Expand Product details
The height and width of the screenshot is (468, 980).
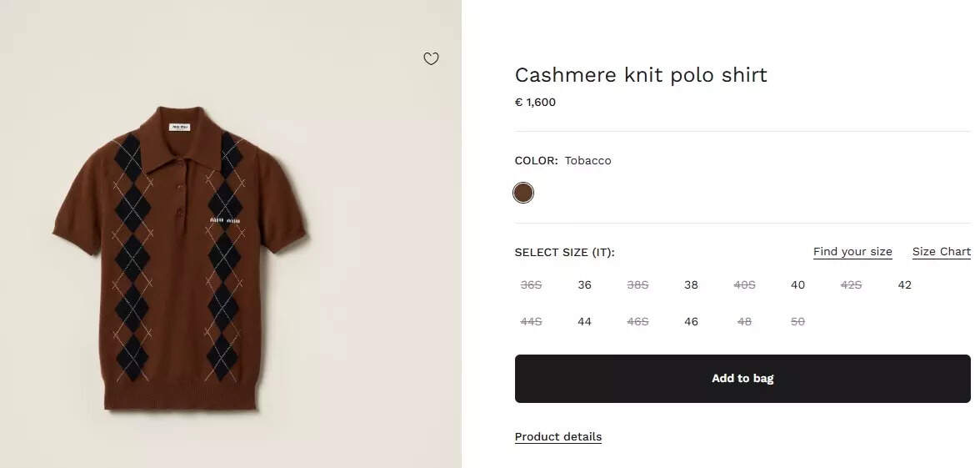pos(557,437)
